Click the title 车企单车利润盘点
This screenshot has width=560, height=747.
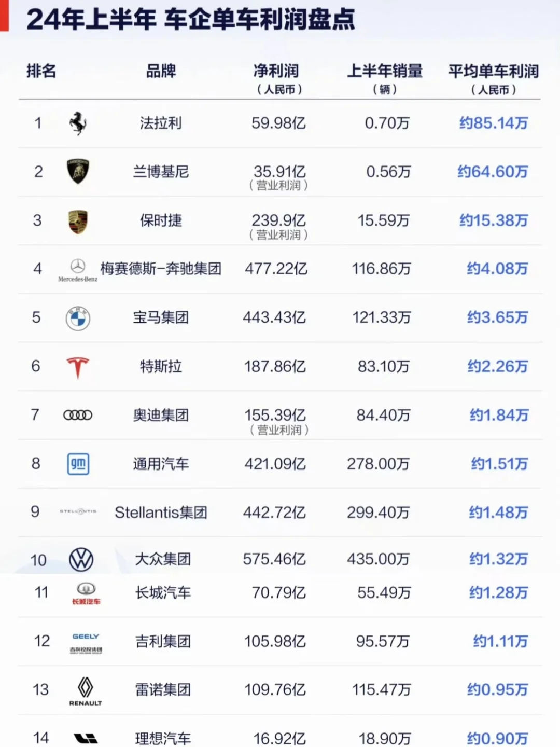click(x=259, y=20)
